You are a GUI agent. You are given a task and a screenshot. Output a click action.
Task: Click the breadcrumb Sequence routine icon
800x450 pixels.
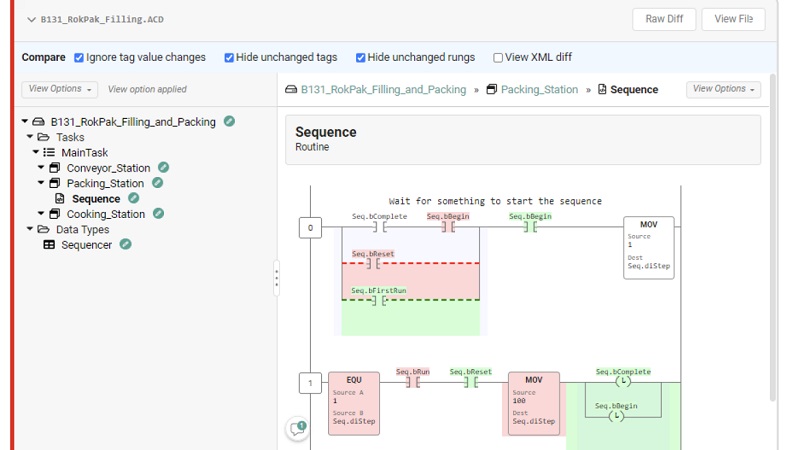click(x=602, y=89)
